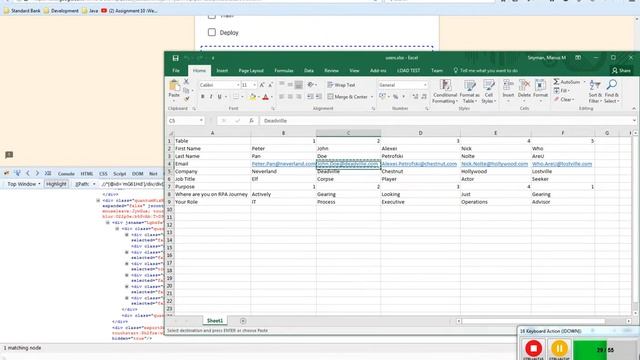Toggle Wrap Text
640x360 pixels.
coord(341,85)
